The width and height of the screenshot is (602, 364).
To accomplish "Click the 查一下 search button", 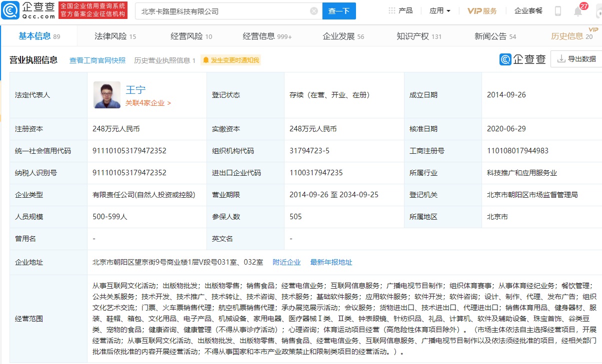I will point(339,10).
